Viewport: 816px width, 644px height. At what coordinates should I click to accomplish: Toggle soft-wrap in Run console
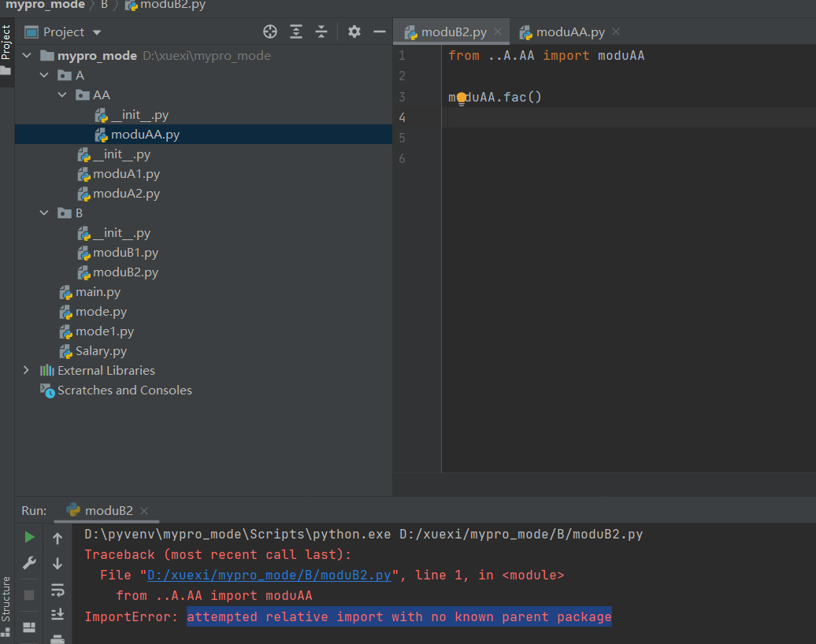57,590
